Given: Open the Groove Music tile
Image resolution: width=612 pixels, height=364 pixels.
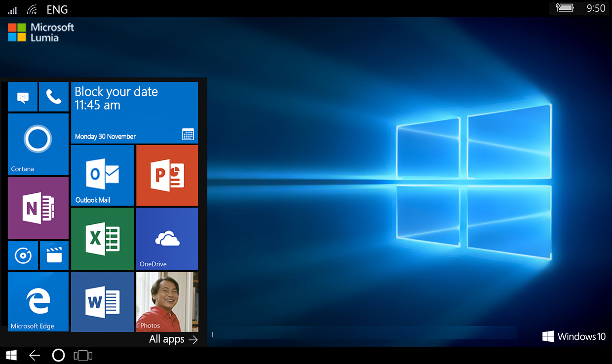Looking at the screenshot, I should pyautogui.click(x=23, y=255).
